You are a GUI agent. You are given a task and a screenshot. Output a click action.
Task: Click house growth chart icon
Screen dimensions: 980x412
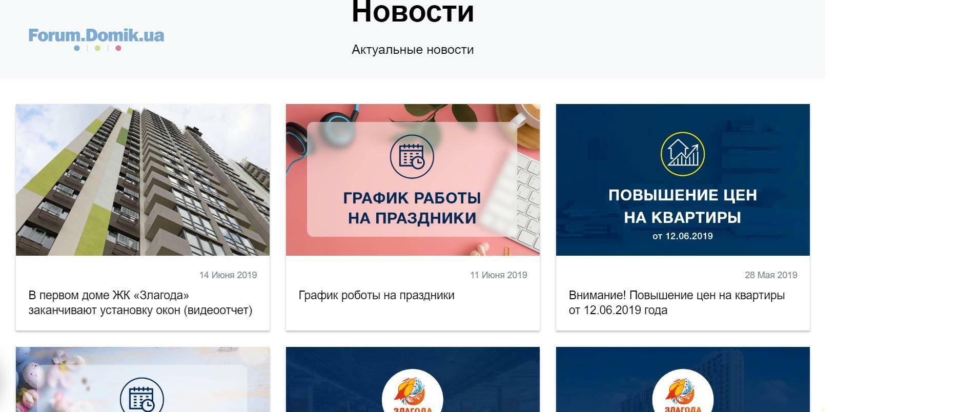point(683,154)
